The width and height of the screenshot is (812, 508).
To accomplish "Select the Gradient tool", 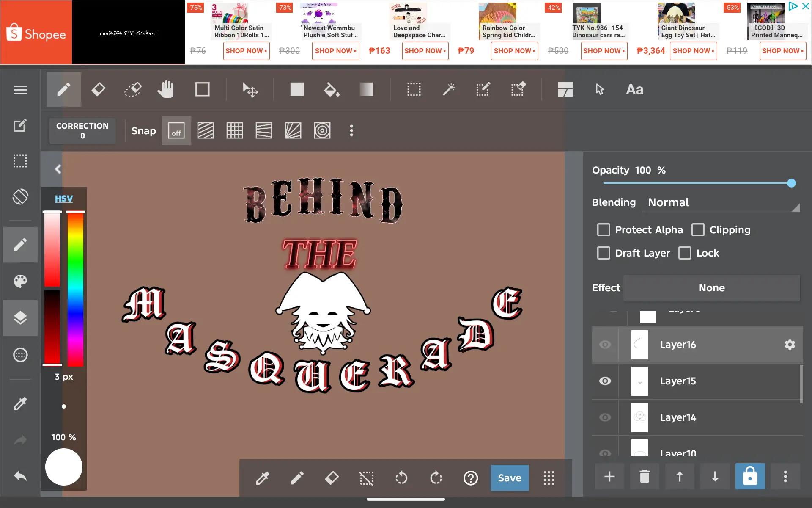I will click(x=366, y=89).
